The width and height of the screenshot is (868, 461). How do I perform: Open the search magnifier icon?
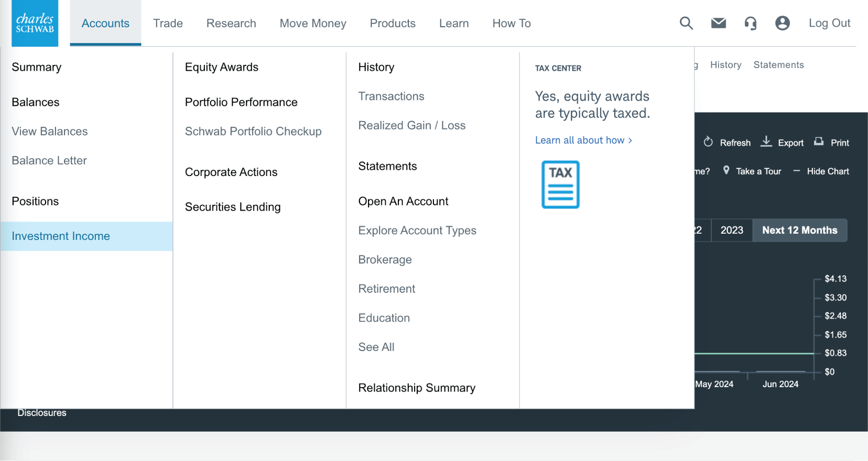[x=686, y=23]
